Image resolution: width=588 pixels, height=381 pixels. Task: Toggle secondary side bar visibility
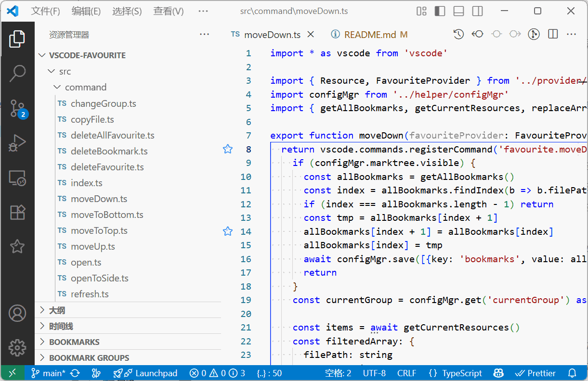(477, 11)
